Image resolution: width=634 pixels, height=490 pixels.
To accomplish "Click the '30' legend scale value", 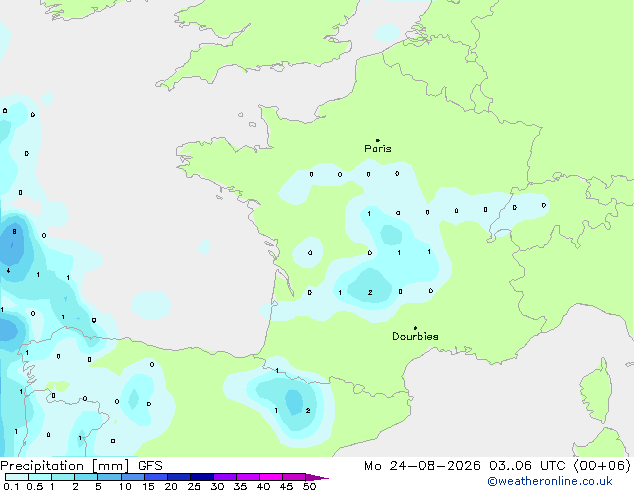I will point(217,486).
